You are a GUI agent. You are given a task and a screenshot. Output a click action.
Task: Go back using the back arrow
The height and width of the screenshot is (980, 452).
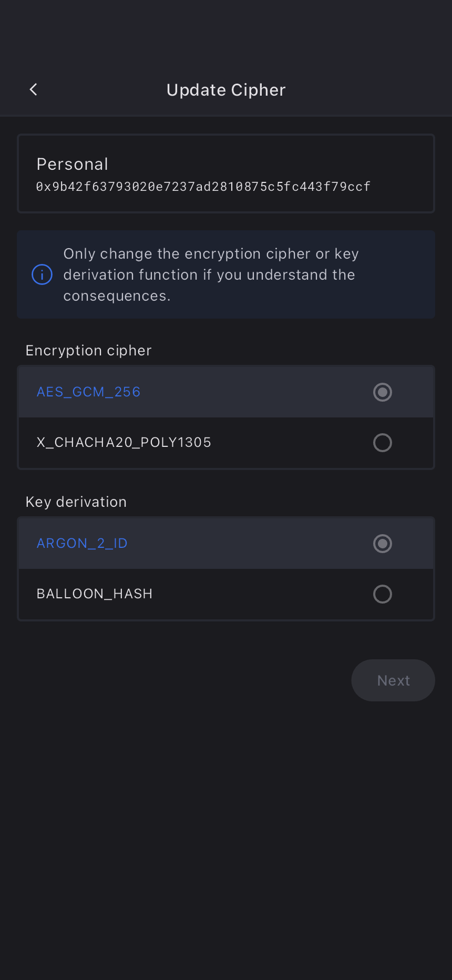click(x=34, y=89)
